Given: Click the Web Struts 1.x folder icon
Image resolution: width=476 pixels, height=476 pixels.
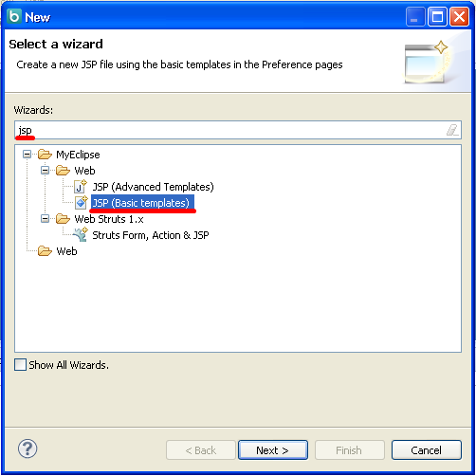Looking at the screenshot, I should point(63,219).
